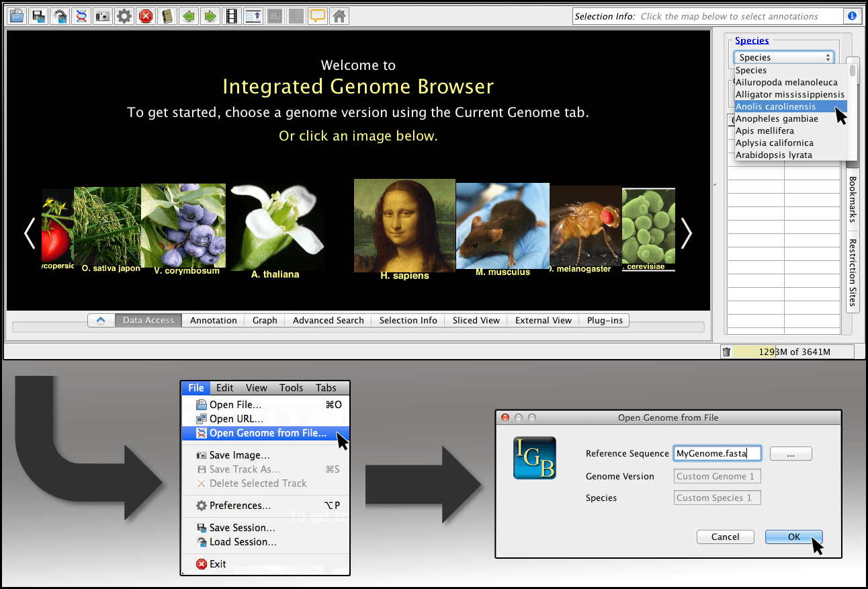Click the camera snapshot toolbar icon
Screen dimensions: 868x589
(x=103, y=16)
